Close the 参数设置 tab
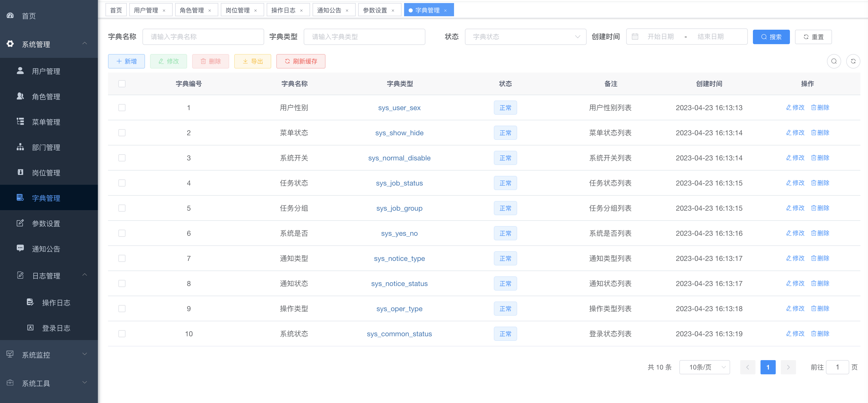This screenshot has width=868, height=403. (x=393, y=10)
